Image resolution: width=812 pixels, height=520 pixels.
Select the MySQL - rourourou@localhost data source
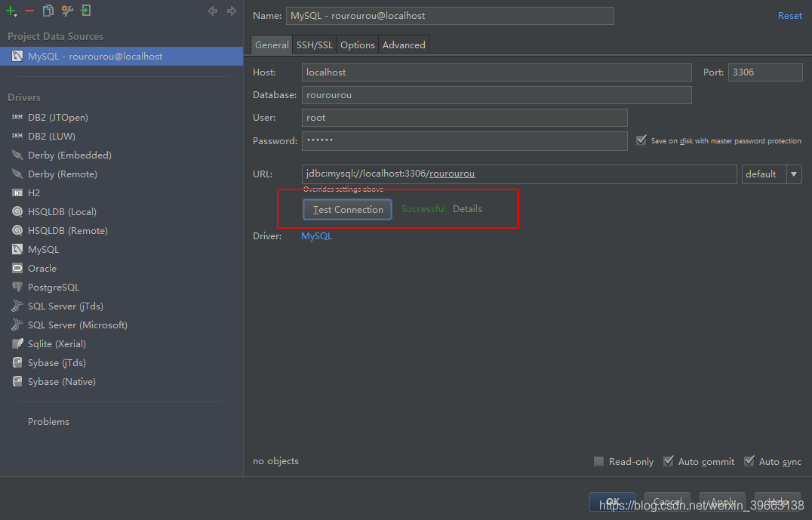coord(121,56)
